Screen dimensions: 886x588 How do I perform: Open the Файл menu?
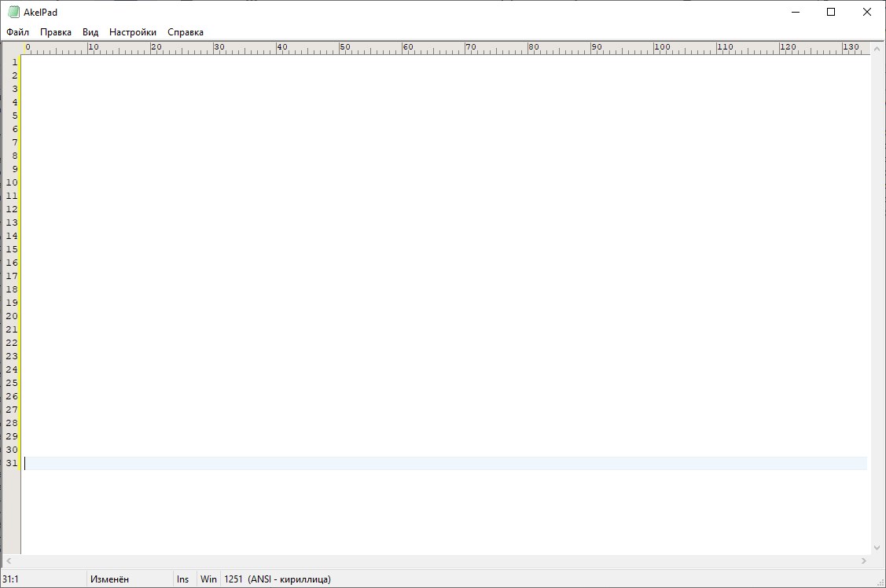point(17,32)
